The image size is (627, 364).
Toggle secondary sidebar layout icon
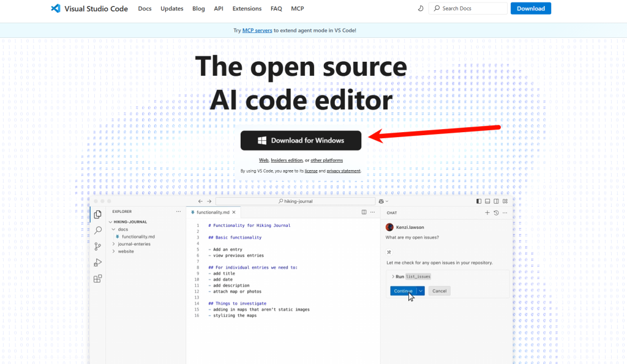(496, 201)
